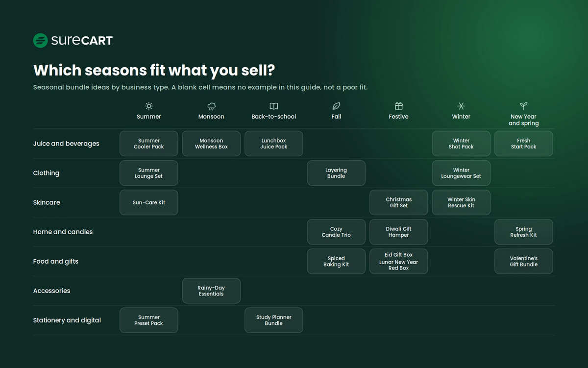
Task: Select the Winter Shot Pack card
Action: point(461,144)
